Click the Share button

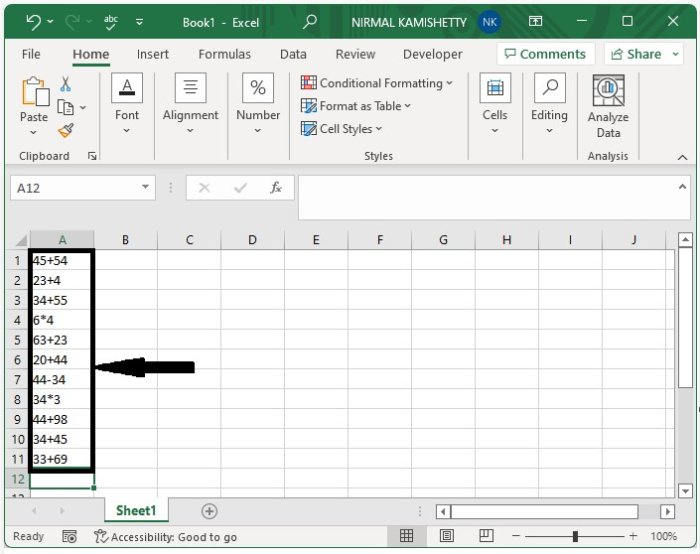click(x=636, y=54)
